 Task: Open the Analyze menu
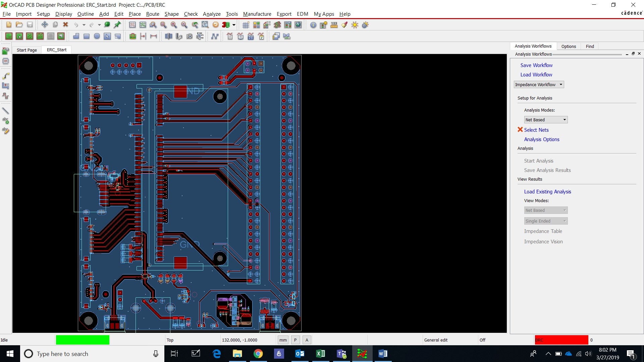[x=211, y=14]
